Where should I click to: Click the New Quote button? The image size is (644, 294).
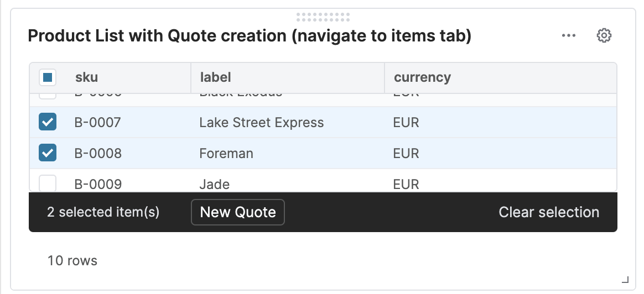tap(238, 212)
